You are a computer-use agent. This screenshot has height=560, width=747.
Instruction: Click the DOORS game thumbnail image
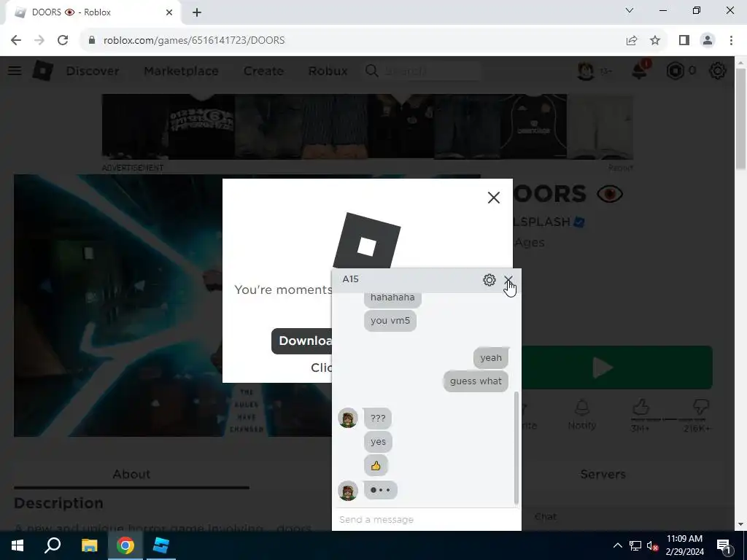118,306
